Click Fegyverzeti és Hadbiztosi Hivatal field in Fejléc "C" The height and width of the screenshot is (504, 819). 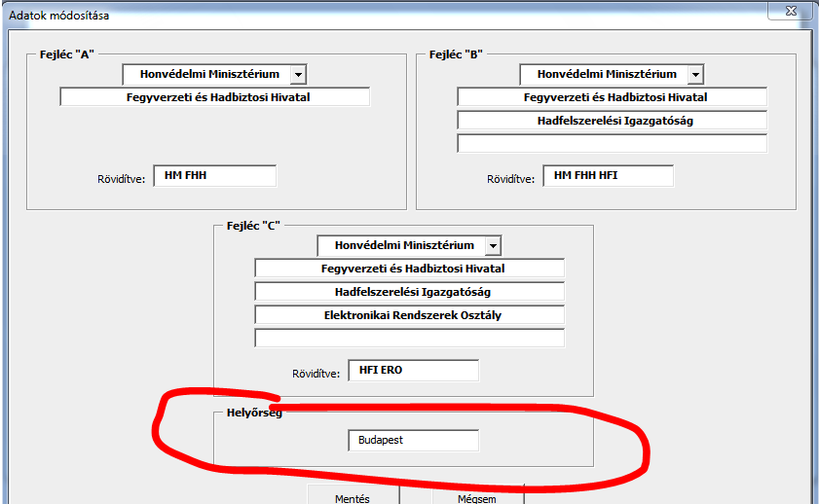coord(409,269)
